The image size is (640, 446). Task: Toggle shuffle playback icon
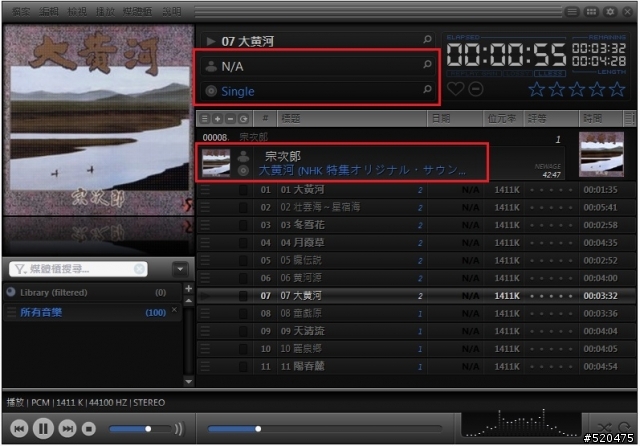[604, 428]
